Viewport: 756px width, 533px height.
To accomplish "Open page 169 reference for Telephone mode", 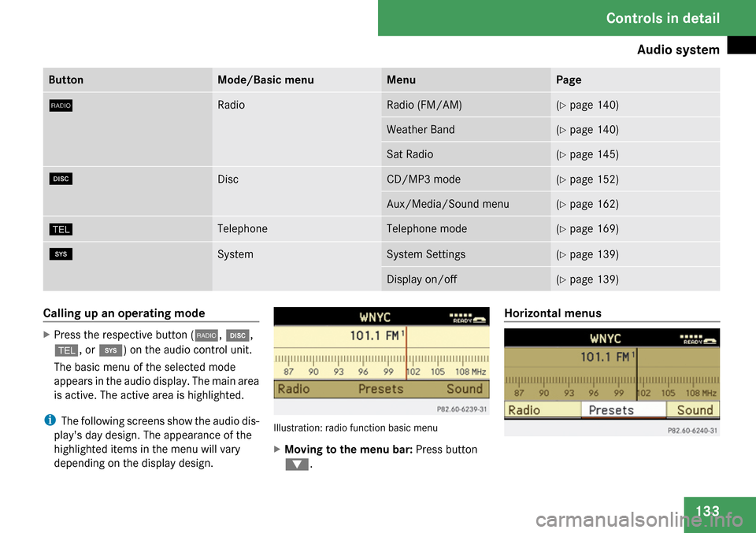I will [587, 228].
